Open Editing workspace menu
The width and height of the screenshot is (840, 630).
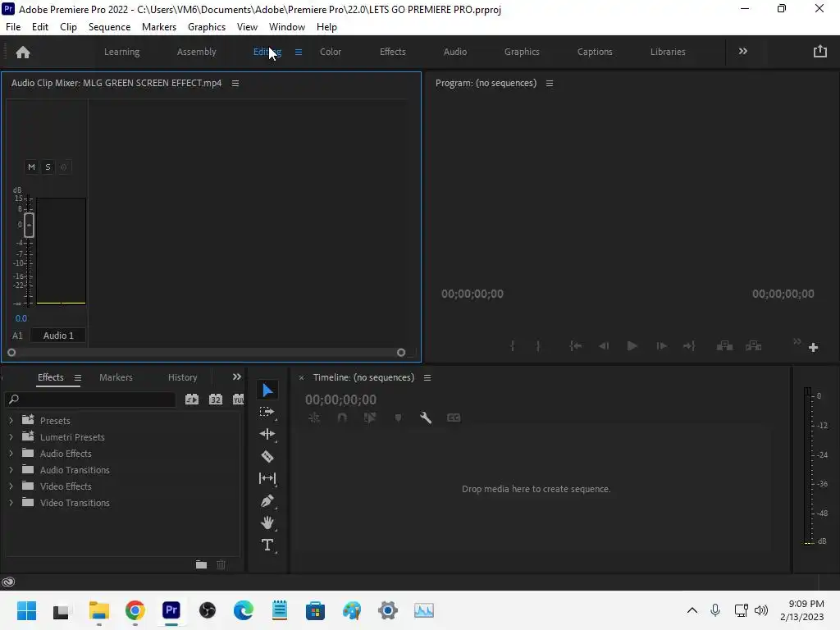point(299,52)
